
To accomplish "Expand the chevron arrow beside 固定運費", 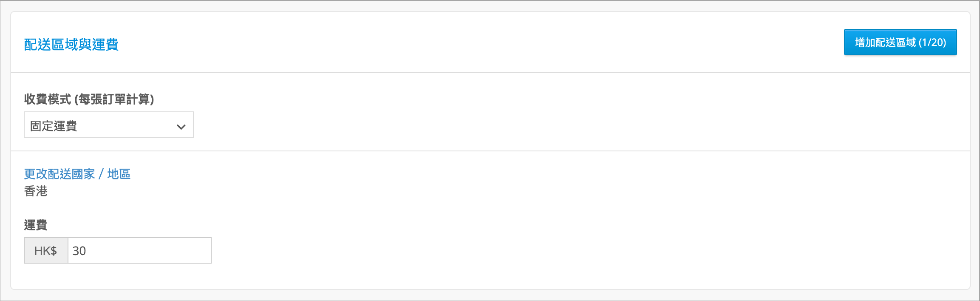I will tap(181, 127).
